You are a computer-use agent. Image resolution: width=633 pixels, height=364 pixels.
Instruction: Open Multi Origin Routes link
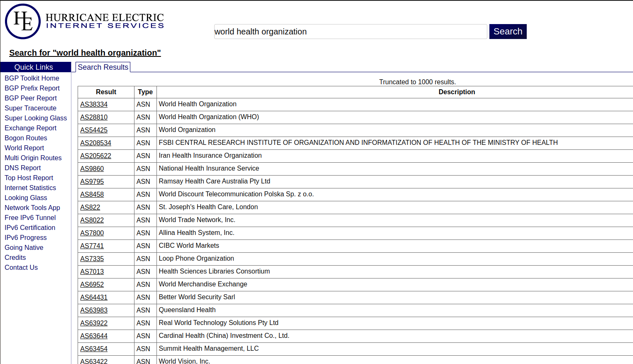tap(33, 158)
